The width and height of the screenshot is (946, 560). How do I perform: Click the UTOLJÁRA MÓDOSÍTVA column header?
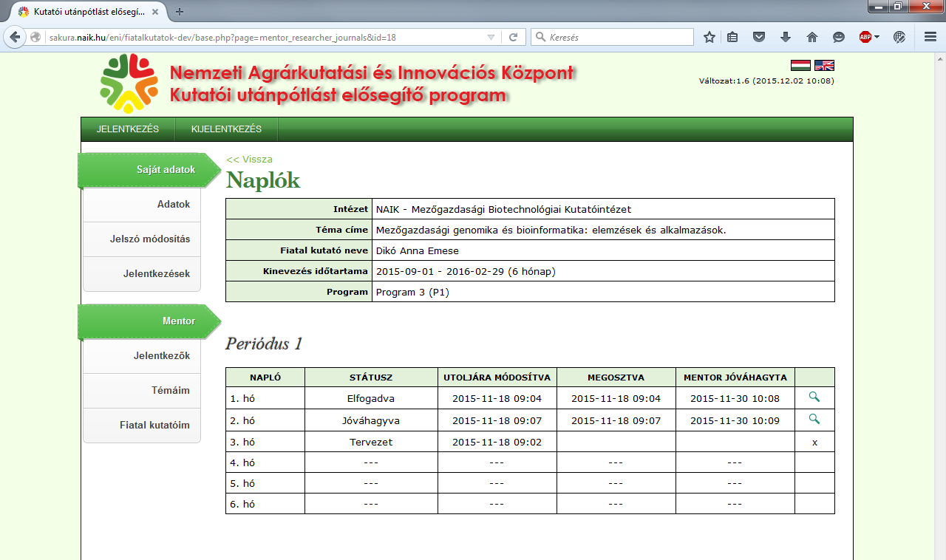coord(497,378)
